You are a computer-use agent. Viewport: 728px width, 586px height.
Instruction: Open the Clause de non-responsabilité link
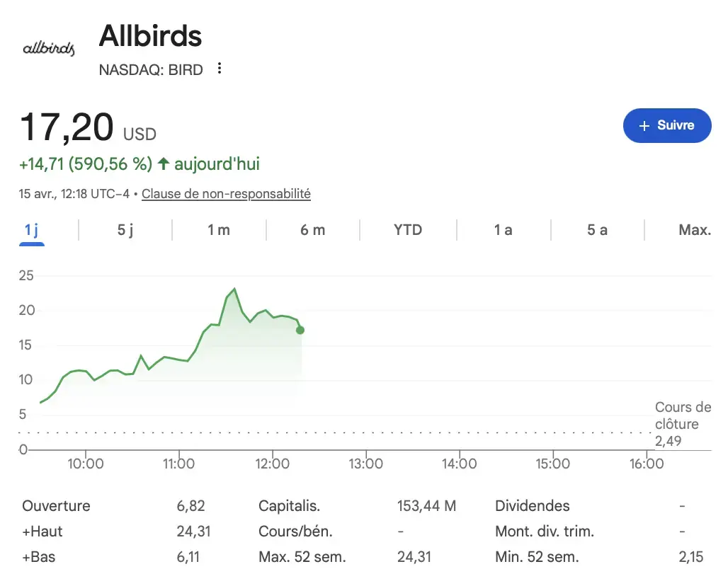coord(226,193)
